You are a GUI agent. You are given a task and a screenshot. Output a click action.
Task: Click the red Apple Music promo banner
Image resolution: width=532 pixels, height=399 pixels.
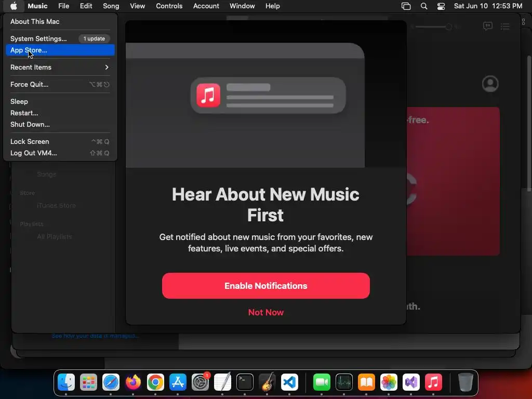coord(453,181)
